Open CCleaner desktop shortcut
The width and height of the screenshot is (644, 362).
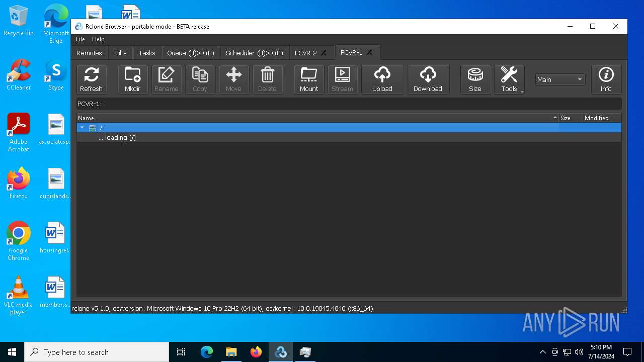coord(19,75)
